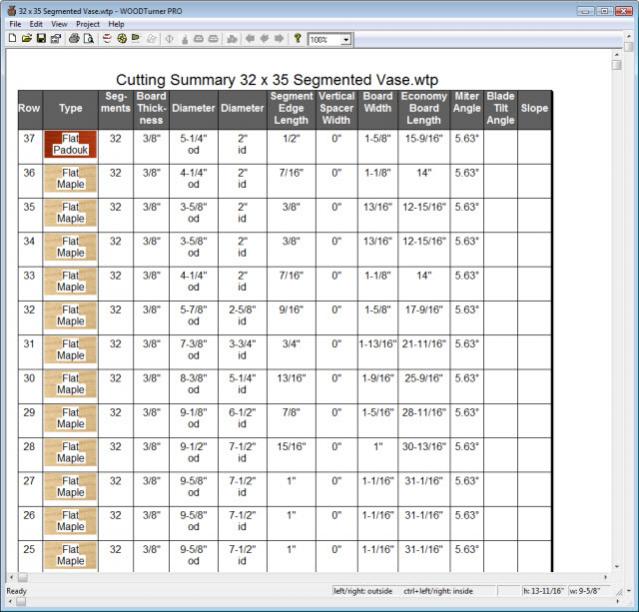Click the yellow question mark help icon

click(x=297, y=39)
